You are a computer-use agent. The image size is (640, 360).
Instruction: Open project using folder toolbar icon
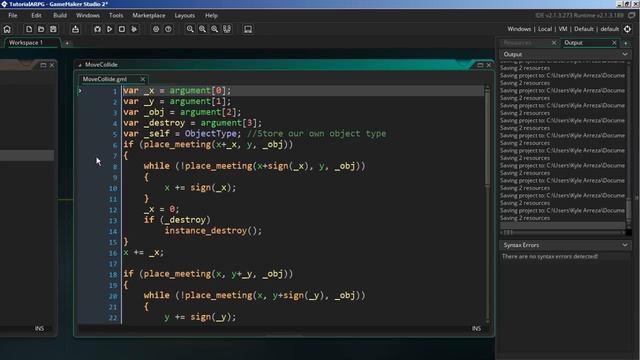[41, 29]
